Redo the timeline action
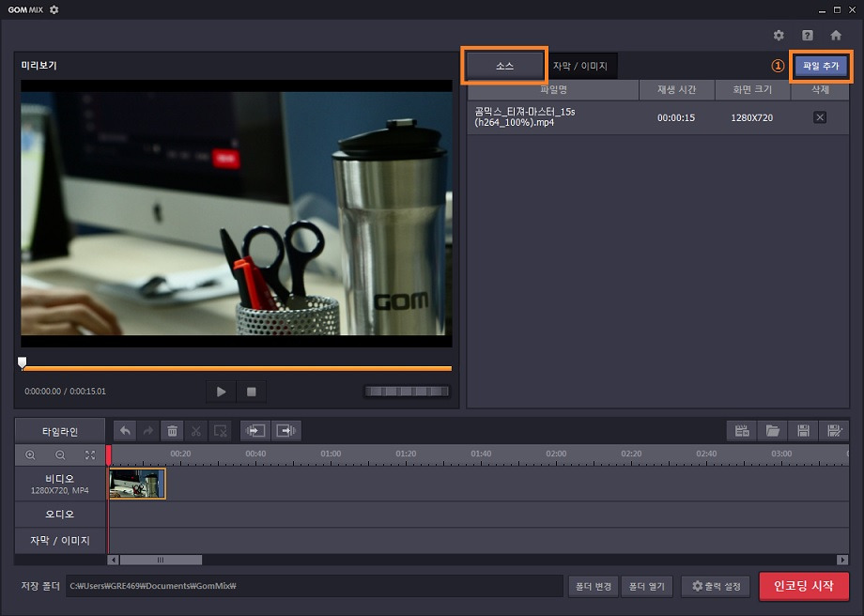This screenshot has width=864, height=616. pos(148,431)
